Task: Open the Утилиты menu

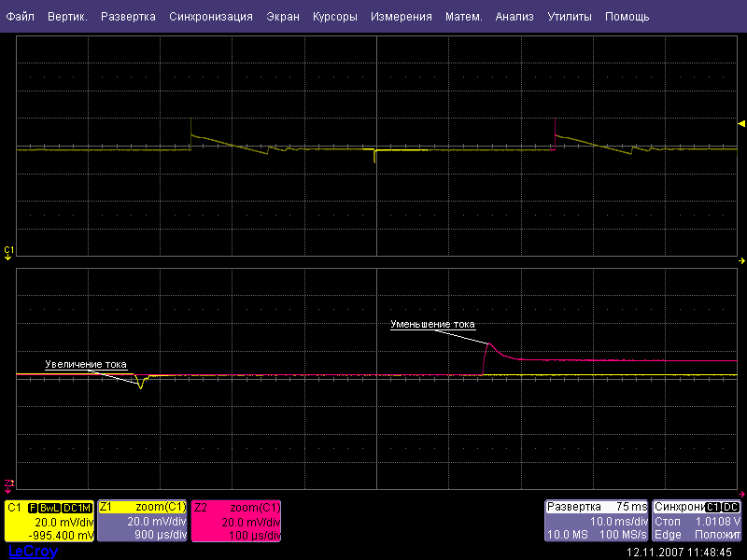Action: (570, 17)
